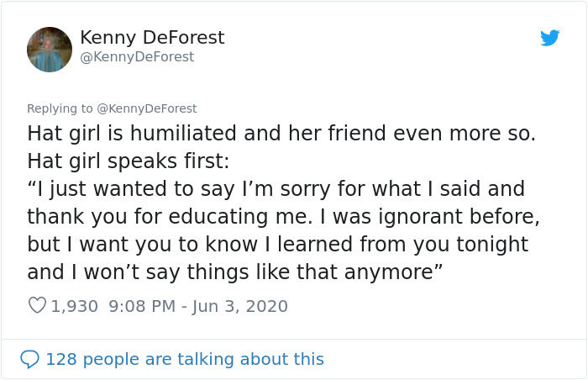Click the speech bubble conversation icon
This screenshot has width=588, height=380.
(29, 359)
